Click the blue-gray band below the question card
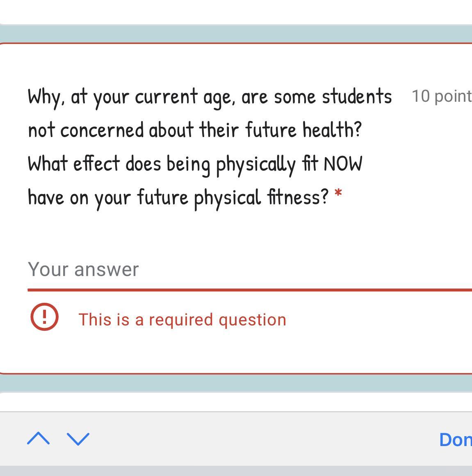 pos(236,383)
